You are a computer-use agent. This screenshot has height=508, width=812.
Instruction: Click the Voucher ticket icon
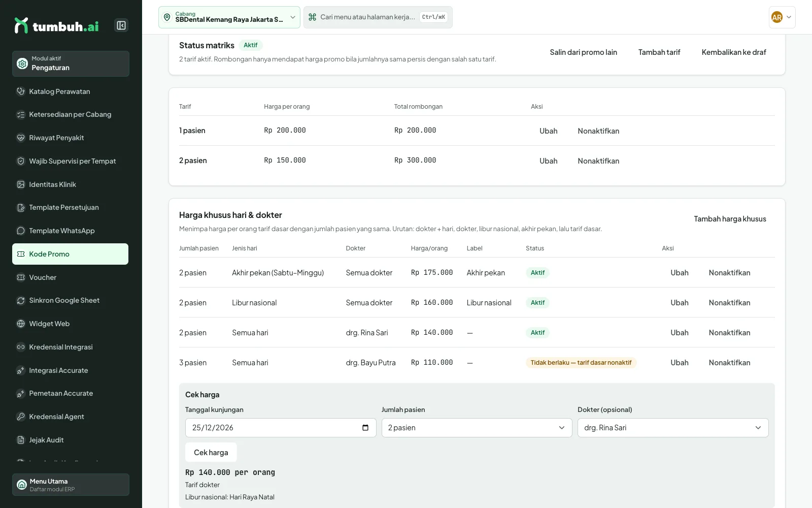(21, 277)
